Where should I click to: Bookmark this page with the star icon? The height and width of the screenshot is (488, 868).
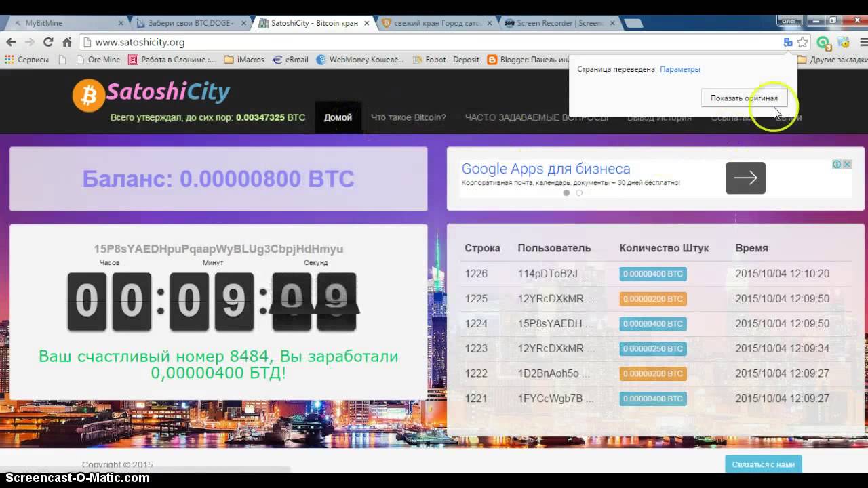[803, 42]
